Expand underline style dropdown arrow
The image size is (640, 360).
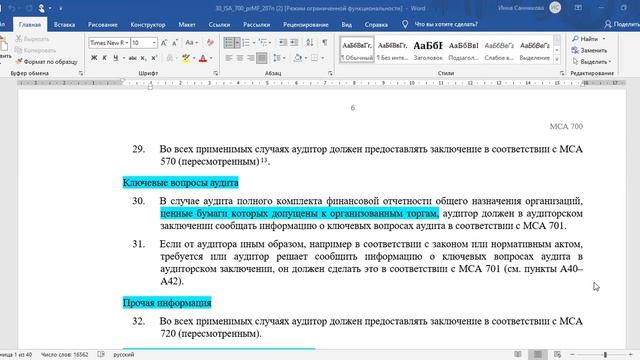click(124, 58)
